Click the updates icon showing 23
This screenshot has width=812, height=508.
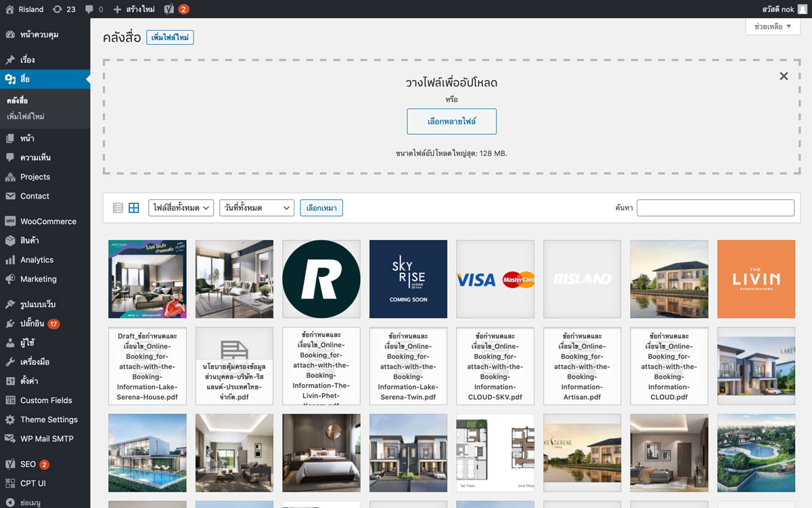(64, 9)
